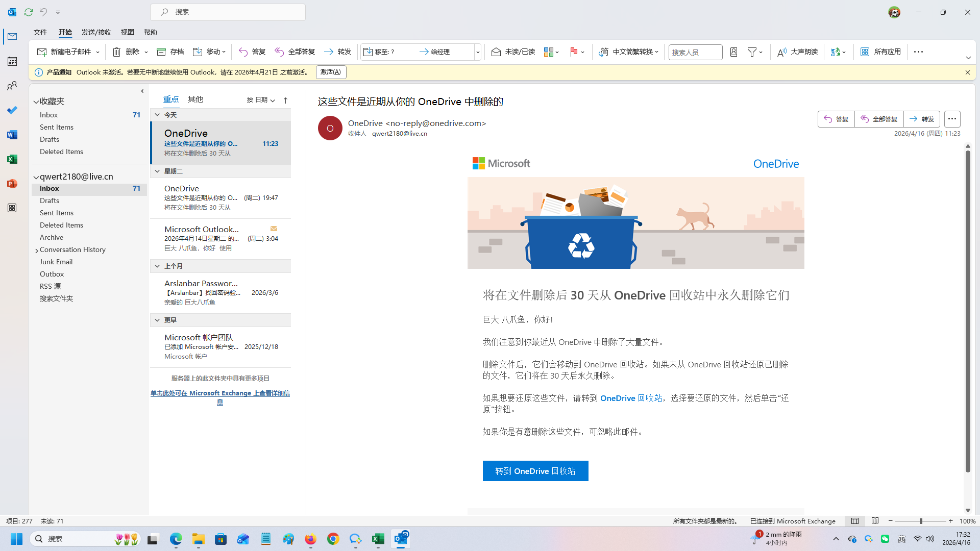Click the Activate (激活) button
The image size is (980, 551).
pos(331,72)
